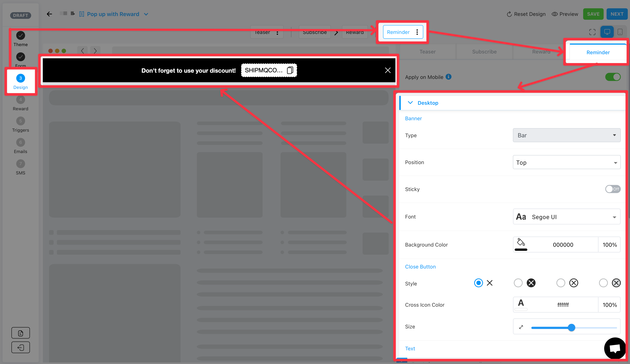Open the Banner Type dropdown
Image resolution: width=630 pixels, height=364 pixels.
point(566,135)
